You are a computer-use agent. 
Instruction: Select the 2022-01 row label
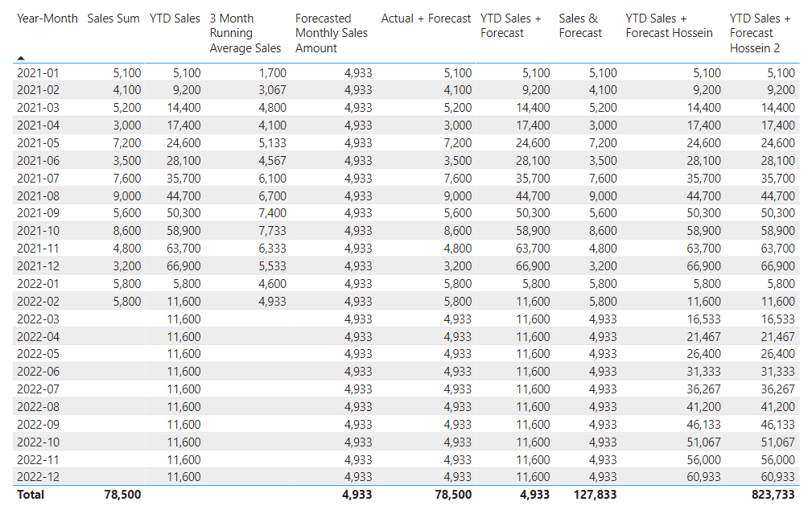(x=39, y=284)
